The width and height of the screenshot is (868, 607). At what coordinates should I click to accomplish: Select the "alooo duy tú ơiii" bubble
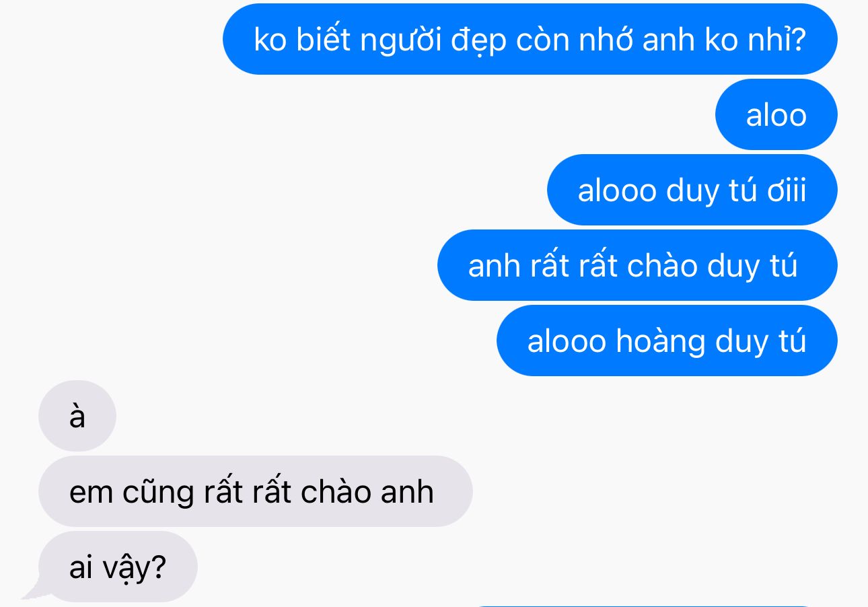(692, 190)
